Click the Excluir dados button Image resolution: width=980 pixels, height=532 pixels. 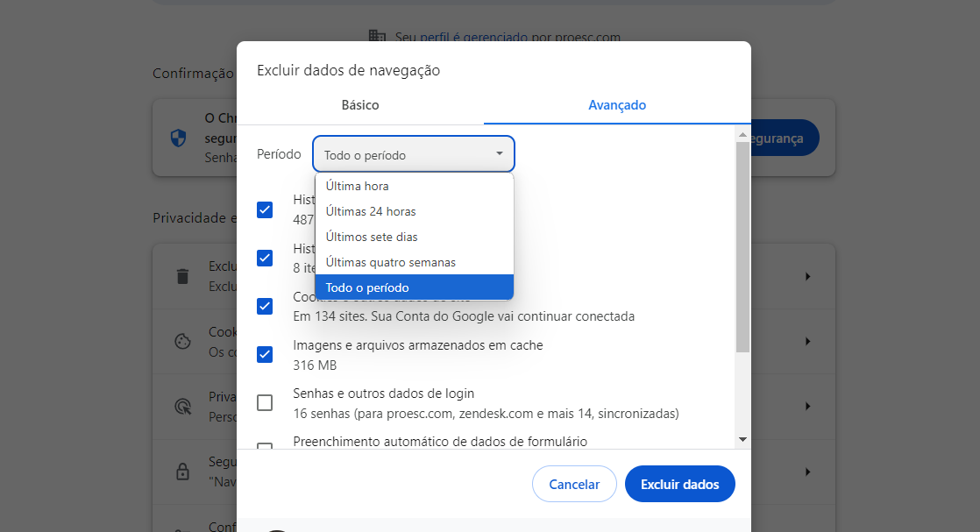point(680,484)
